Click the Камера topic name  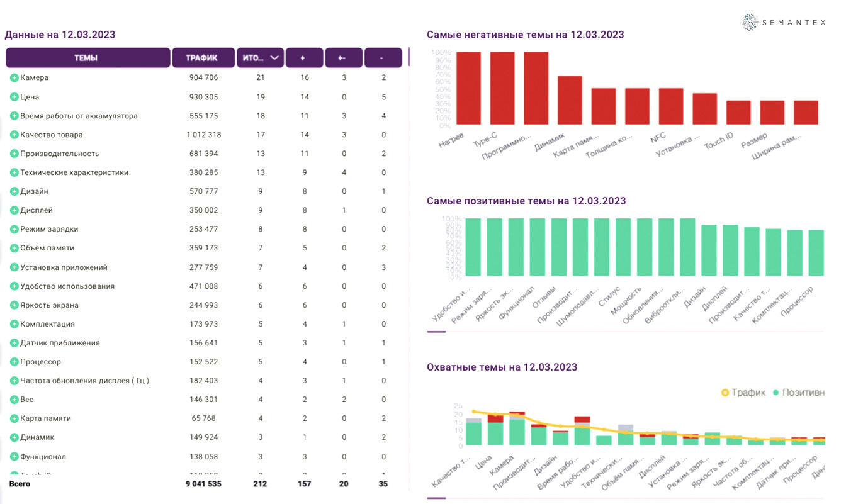click(x=35, y=77)
